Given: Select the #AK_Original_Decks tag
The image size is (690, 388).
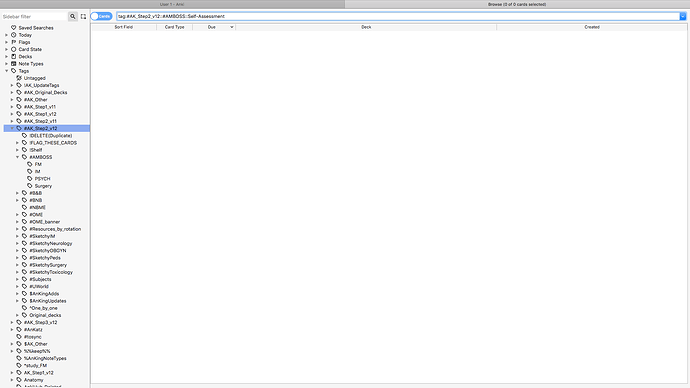Looking at the screenshot, I should coord(45,92).
